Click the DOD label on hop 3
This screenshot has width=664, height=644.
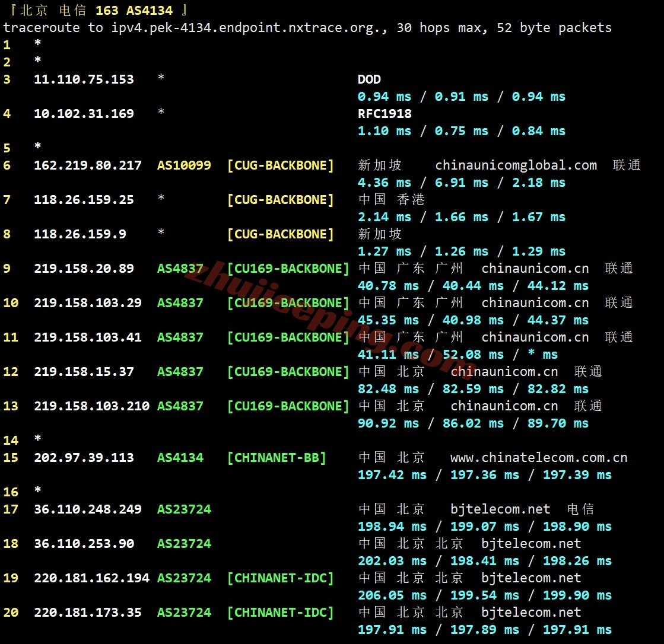(x=369, y=79)
